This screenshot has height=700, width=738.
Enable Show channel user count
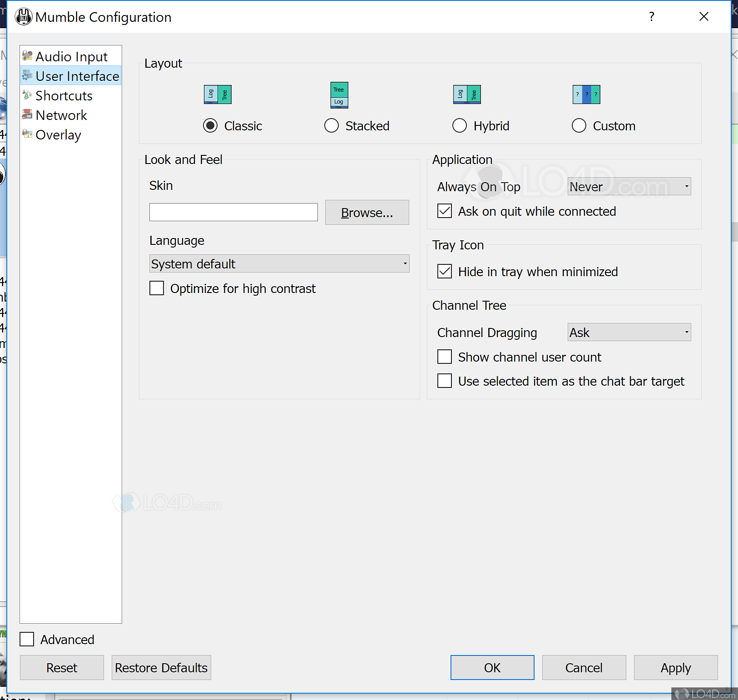445,357
